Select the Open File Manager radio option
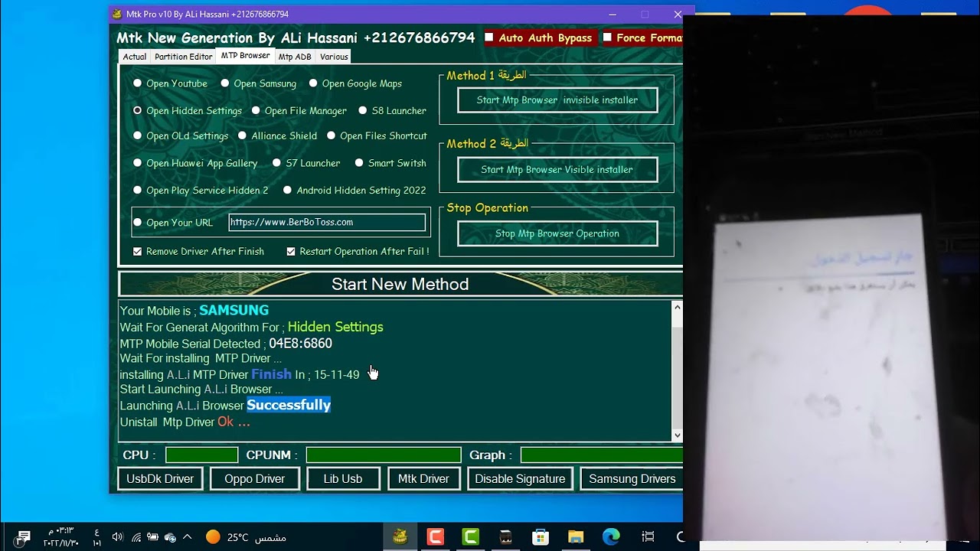The height and width of the screenshot is (551, 980). click(256, 110)
